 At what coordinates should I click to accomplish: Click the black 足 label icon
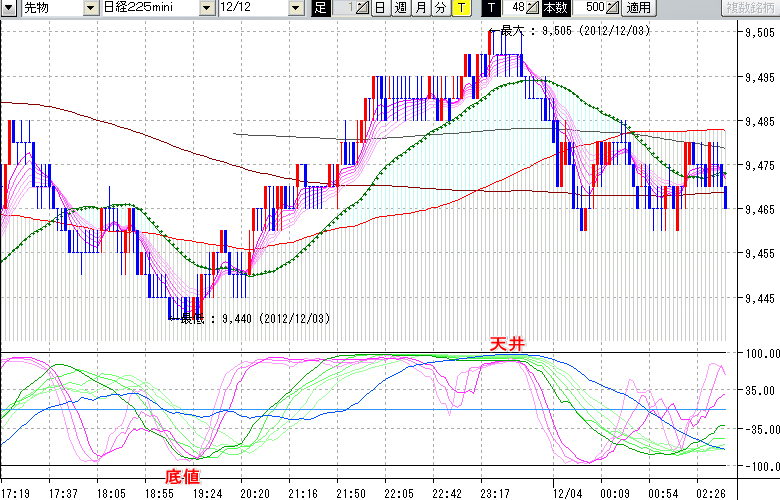click(320, 8)
